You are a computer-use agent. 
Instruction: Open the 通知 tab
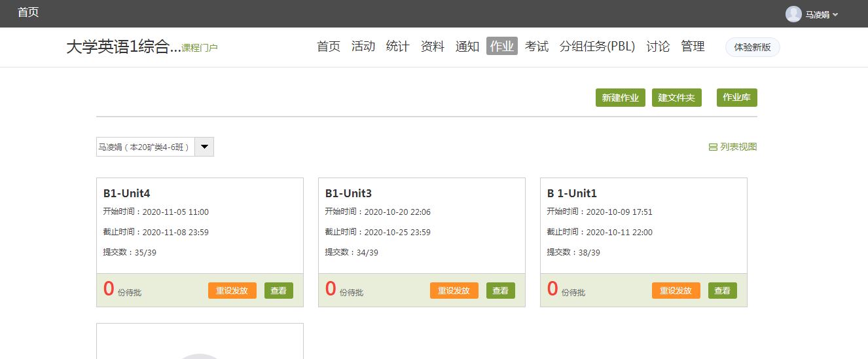click(x=467, y=47)
